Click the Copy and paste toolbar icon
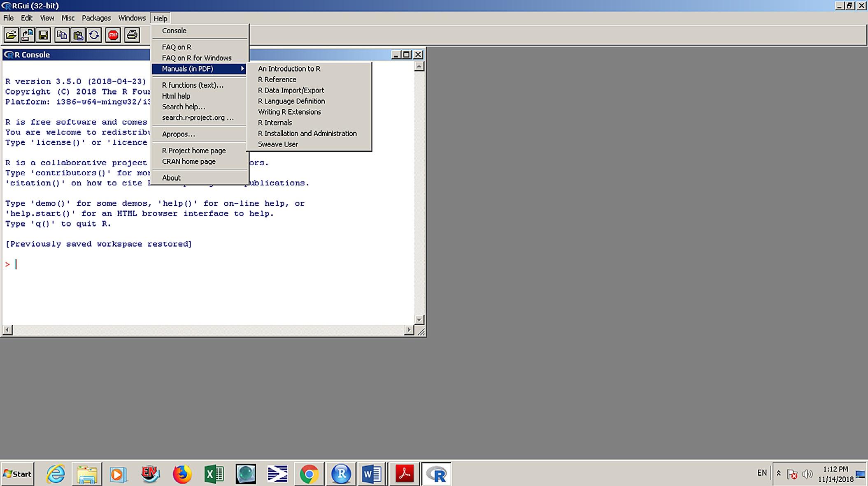The width and height of the screenshot is (868, 486). [94, 35]
